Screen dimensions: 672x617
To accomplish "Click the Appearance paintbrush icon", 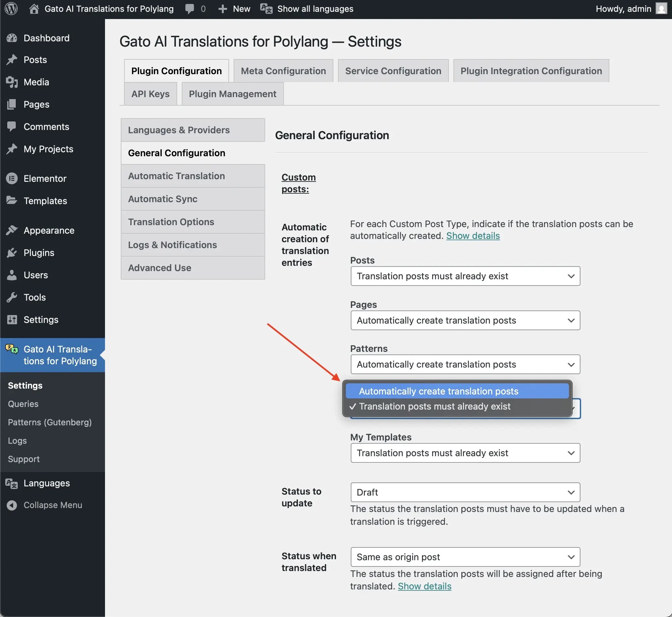I will pos(12,230).
